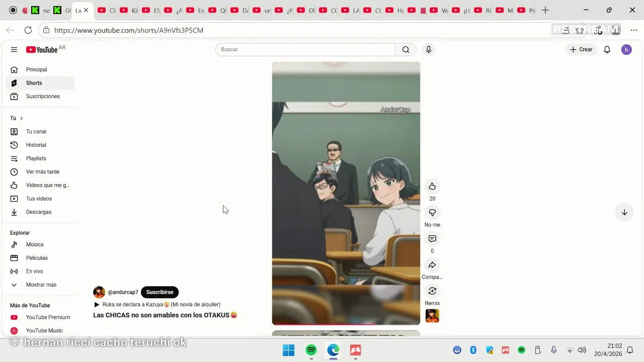Open Tu canal in the sidebar
Image resolution: width=644 pixels, height=362 pixels.
pos(40,132)
